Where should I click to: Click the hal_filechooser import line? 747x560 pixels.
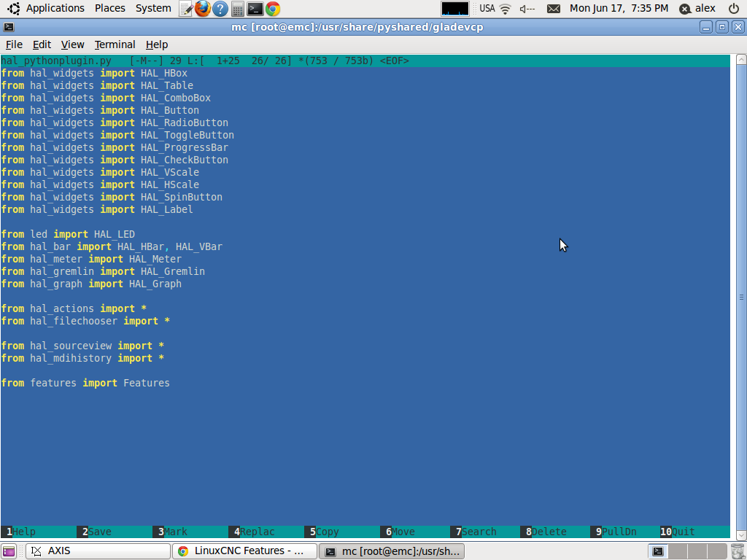point(86,321)
